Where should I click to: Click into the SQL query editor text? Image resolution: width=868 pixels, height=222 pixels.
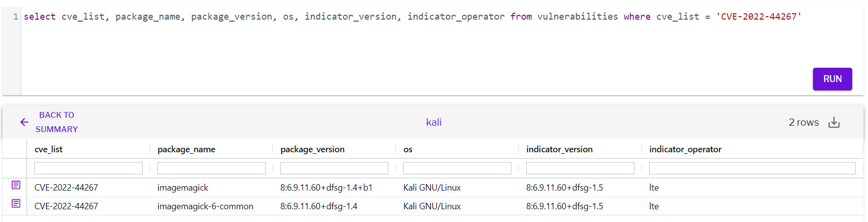point(412,17)
